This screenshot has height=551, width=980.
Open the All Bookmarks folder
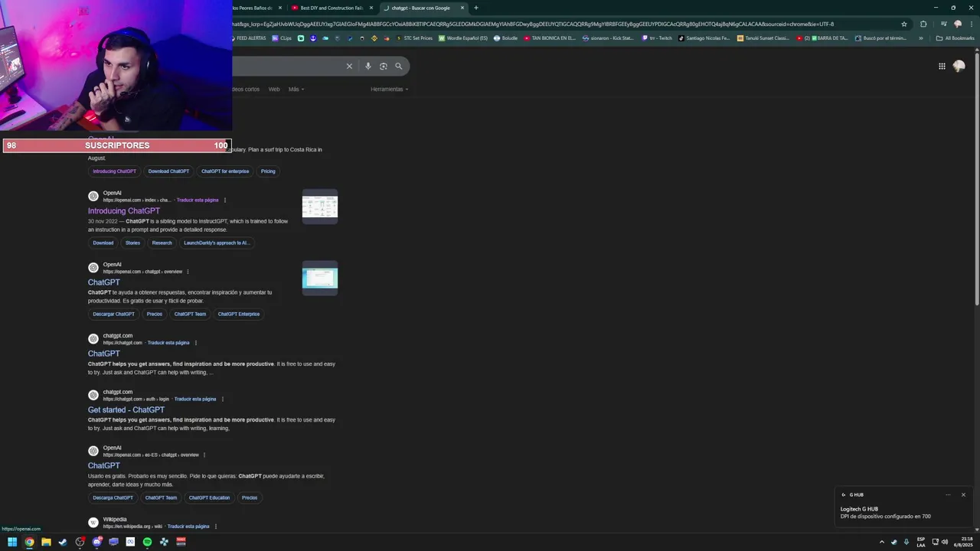pyautogui.click(x=955, y=38)
